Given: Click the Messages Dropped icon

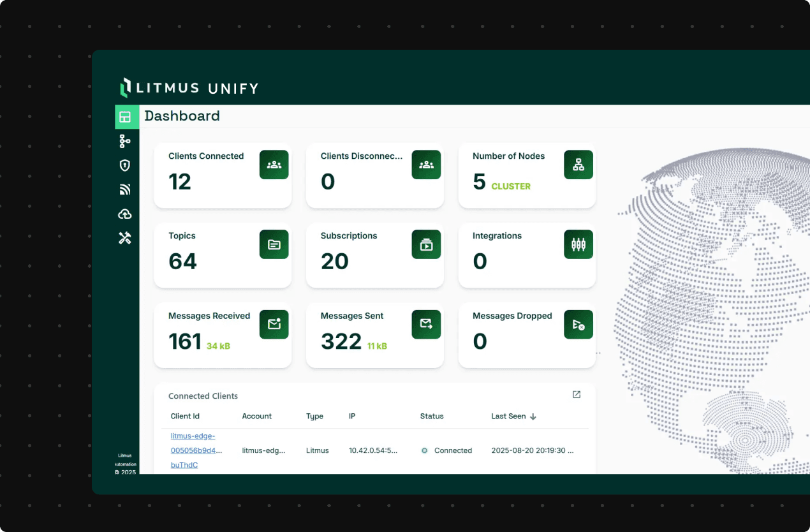Looking at the screenshot, I should [x=578, y=324].
